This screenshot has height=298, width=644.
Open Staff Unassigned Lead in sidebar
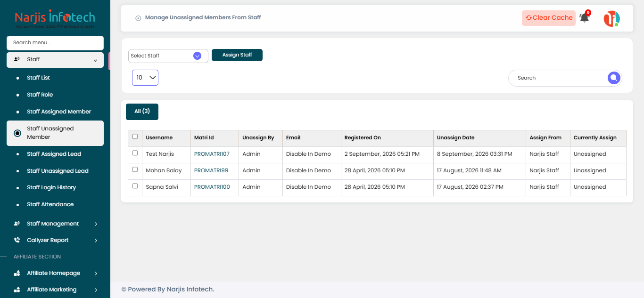[x=58, y=171]
